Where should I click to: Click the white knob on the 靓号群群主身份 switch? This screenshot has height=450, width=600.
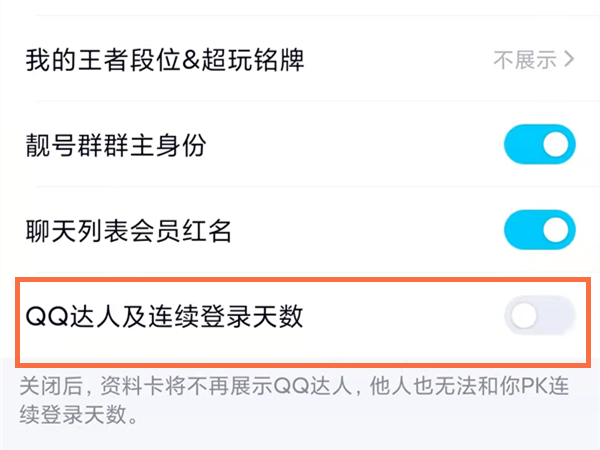pyautogui.click(x=558, y=147)
